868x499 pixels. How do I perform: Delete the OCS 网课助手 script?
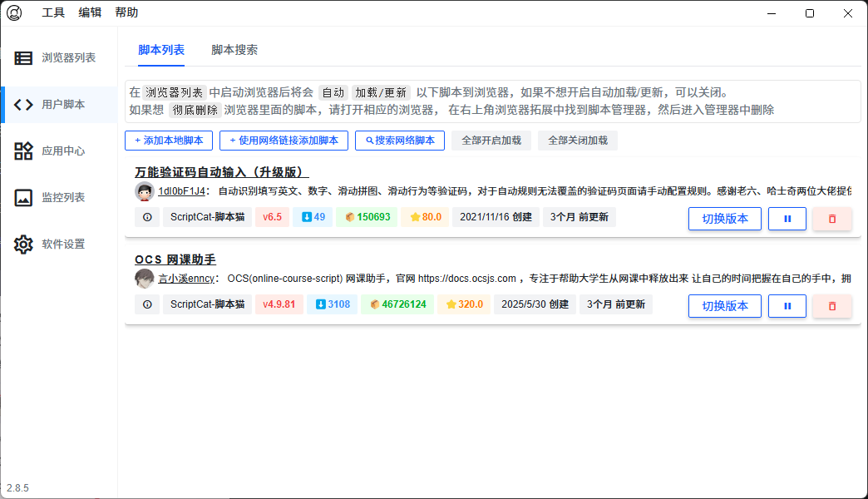(x=831, y=306)
